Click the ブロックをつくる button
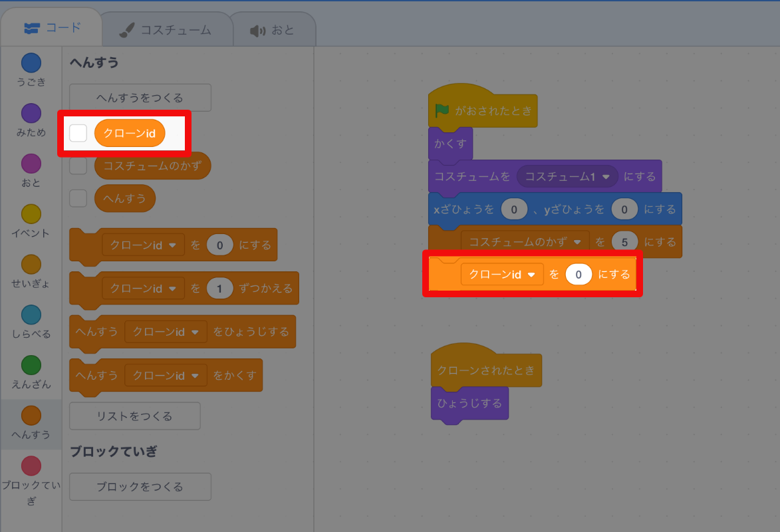 tap(140, 487)
